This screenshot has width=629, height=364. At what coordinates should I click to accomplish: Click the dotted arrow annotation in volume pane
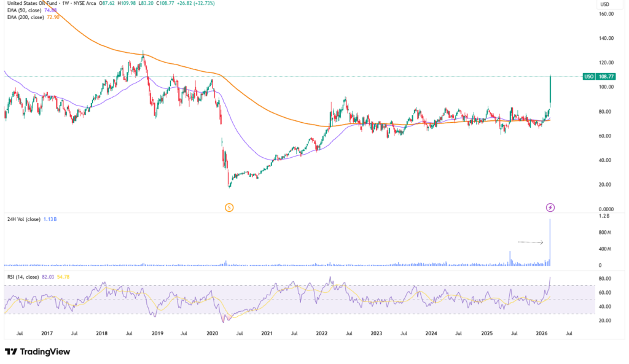tap(531, 242)
